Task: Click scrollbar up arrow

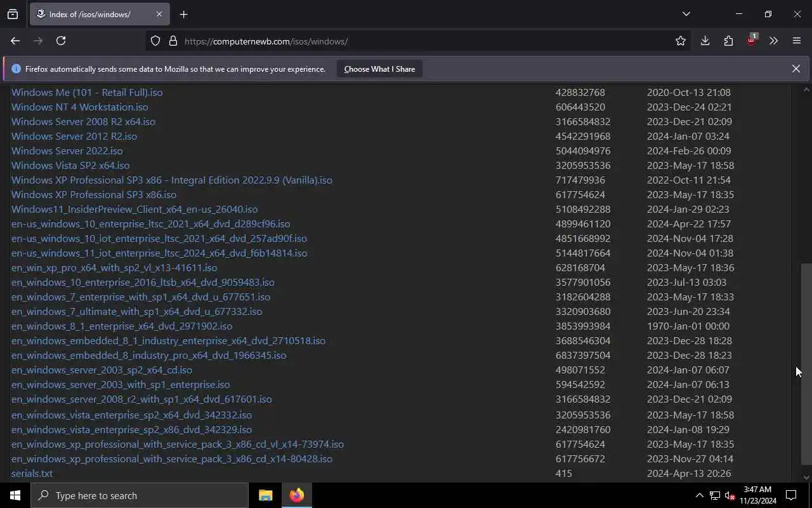Action: (806, 90)
